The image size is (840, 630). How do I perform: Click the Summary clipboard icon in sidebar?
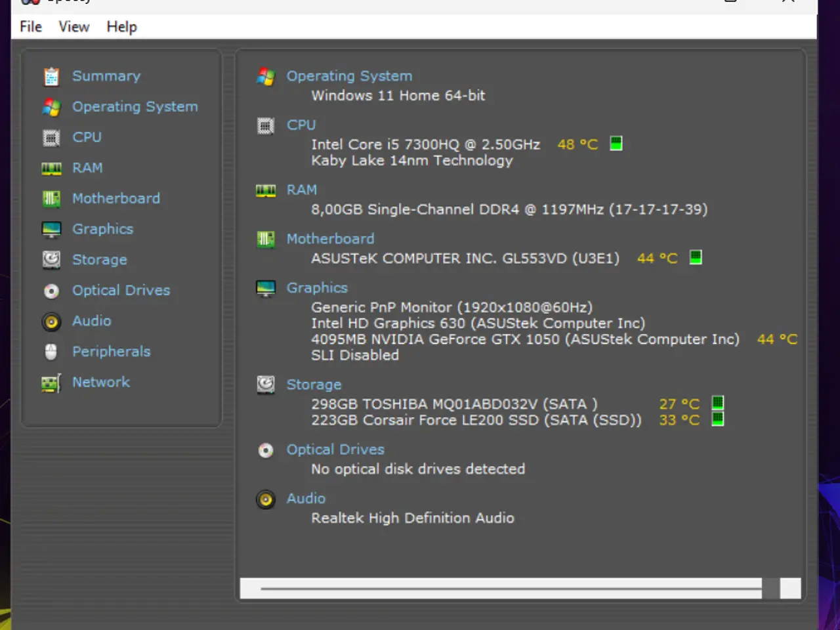[x=51, y=77]
